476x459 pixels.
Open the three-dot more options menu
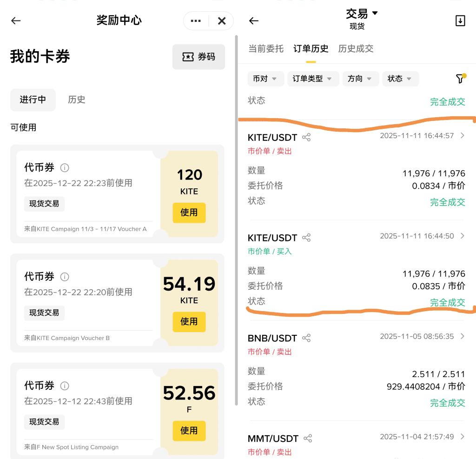click(x=196, y=21)
